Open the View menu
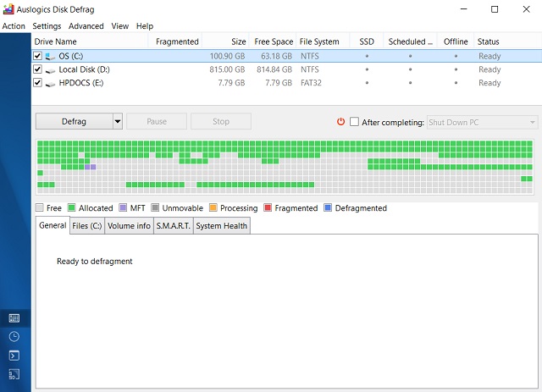542x392 pixels. pos(120,26)
